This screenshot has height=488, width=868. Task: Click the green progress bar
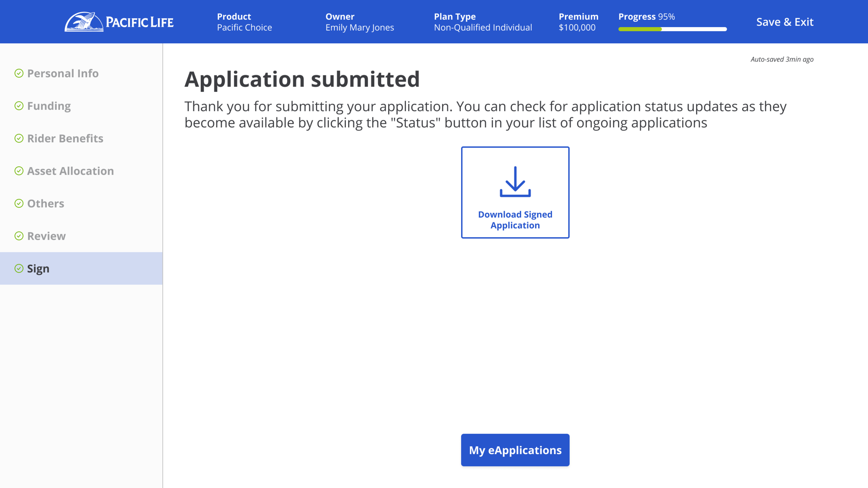coord(640,29)
